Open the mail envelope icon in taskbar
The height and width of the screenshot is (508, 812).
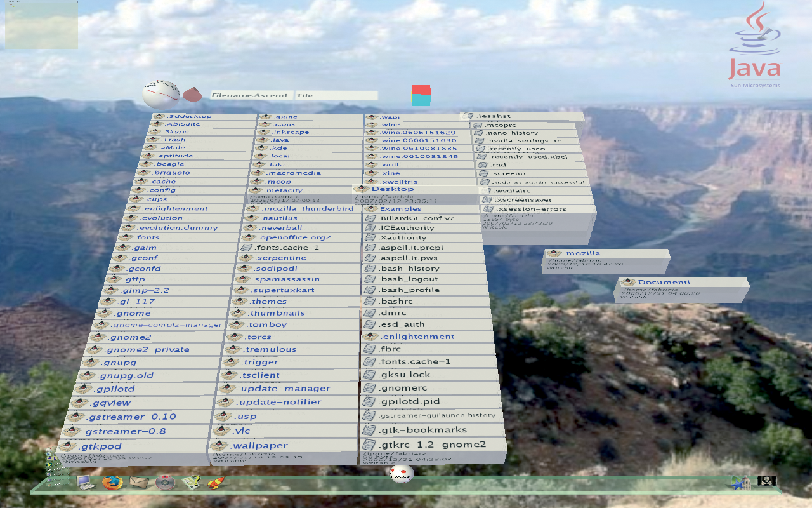pyautogui.click(x=138, y=482)
